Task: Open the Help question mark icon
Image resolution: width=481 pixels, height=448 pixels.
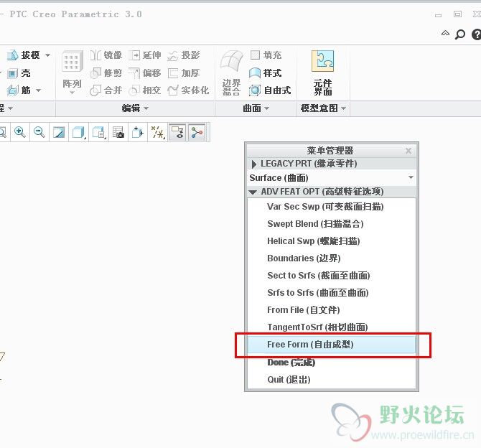Action: coord(477,34)
